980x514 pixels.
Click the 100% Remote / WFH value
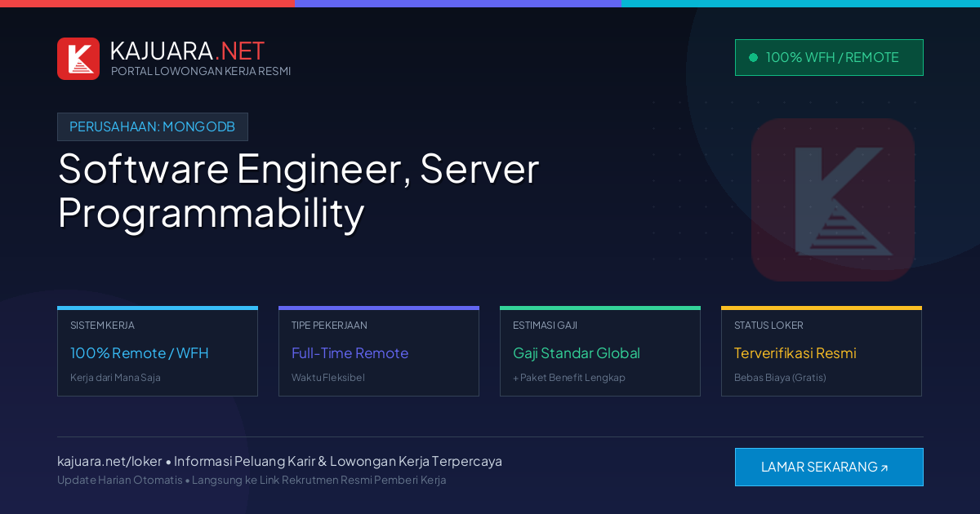point(140,353)
